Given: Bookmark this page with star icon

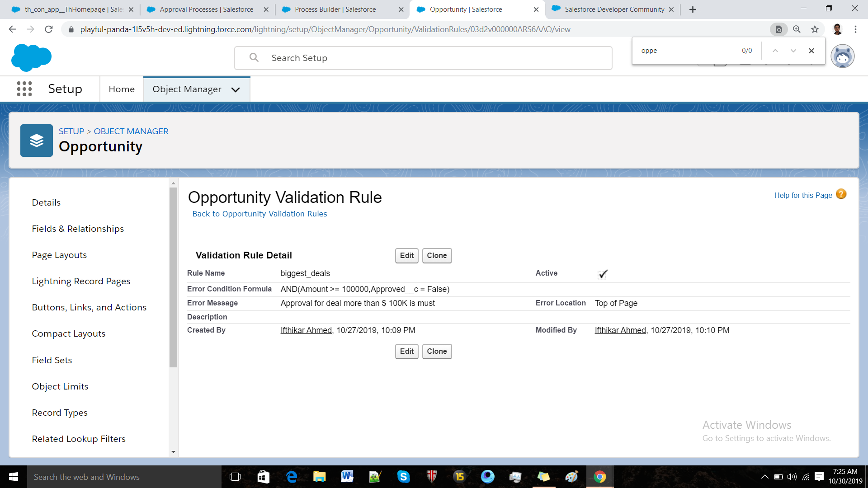Looking at the screenshot, I should pyautogui.click(x=815, y=29).
